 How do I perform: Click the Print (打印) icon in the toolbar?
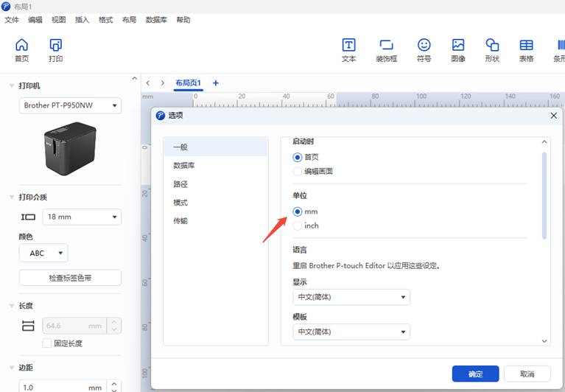coord(55,49)
